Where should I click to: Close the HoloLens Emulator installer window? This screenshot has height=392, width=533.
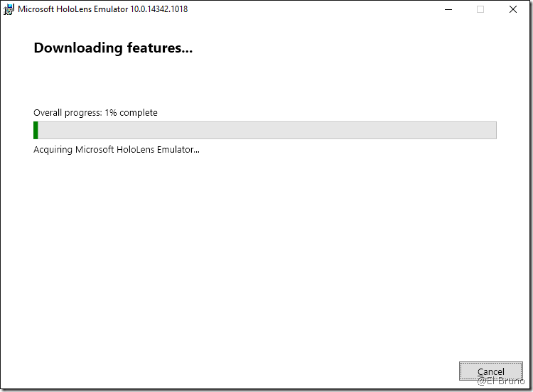[512, 10]
